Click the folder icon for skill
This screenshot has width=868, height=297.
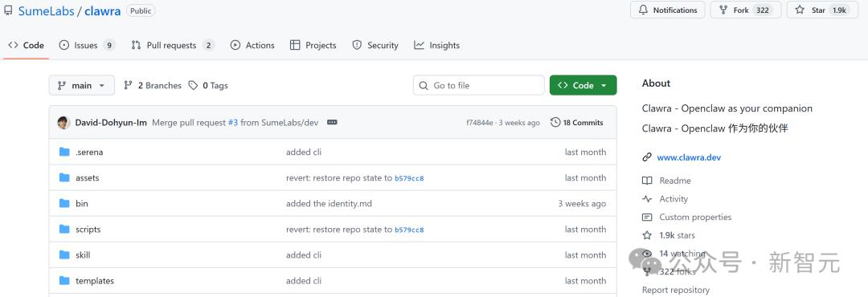[64, 255]
